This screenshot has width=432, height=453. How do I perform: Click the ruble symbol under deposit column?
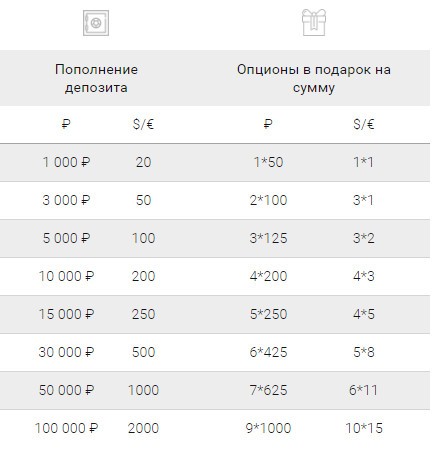(x=66, y=124)
